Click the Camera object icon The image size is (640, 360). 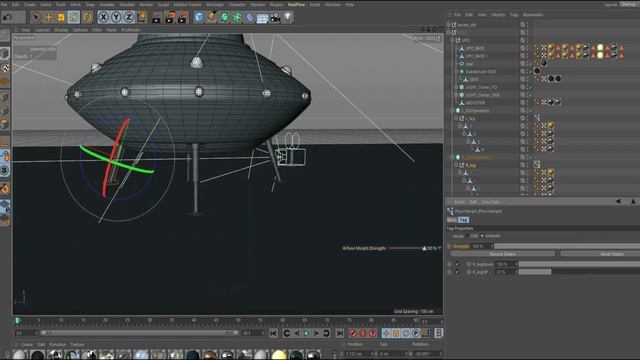pos(276,18)
